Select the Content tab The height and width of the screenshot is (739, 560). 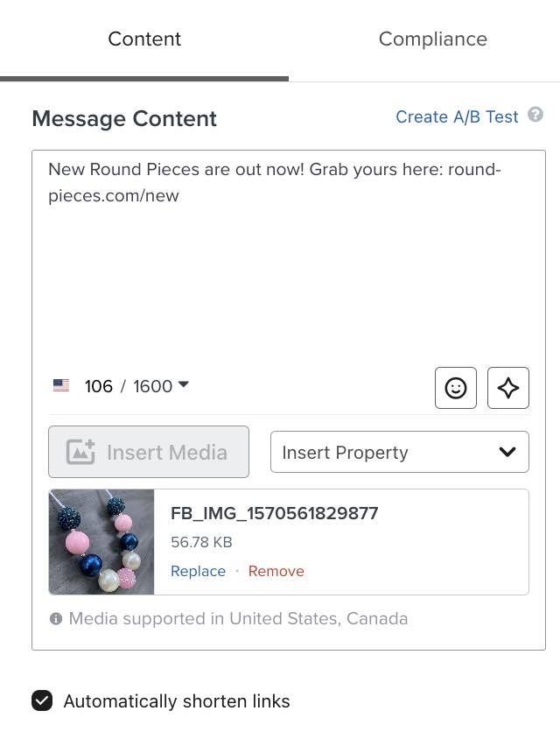point(144,39)
